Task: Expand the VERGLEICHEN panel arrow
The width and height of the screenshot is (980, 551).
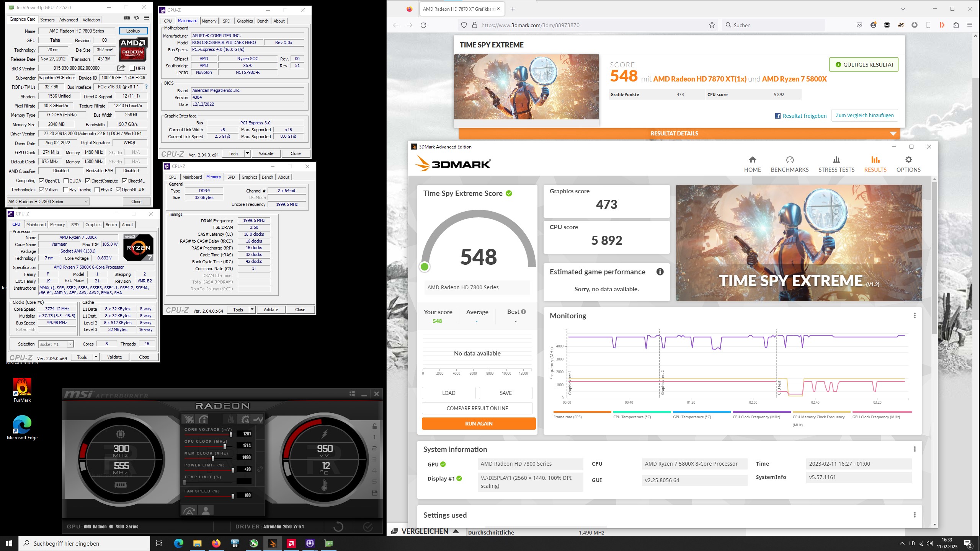Action: 456,531
